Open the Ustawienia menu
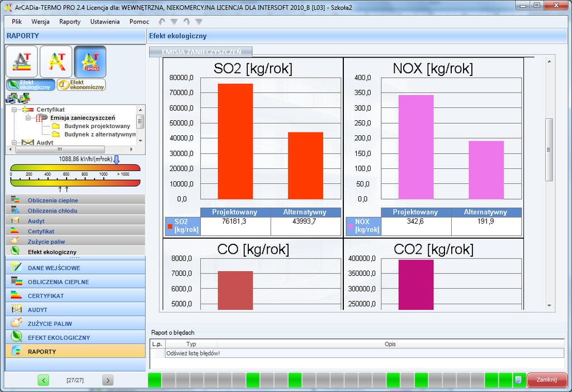572x392 pixels. (x=105, y=22)
